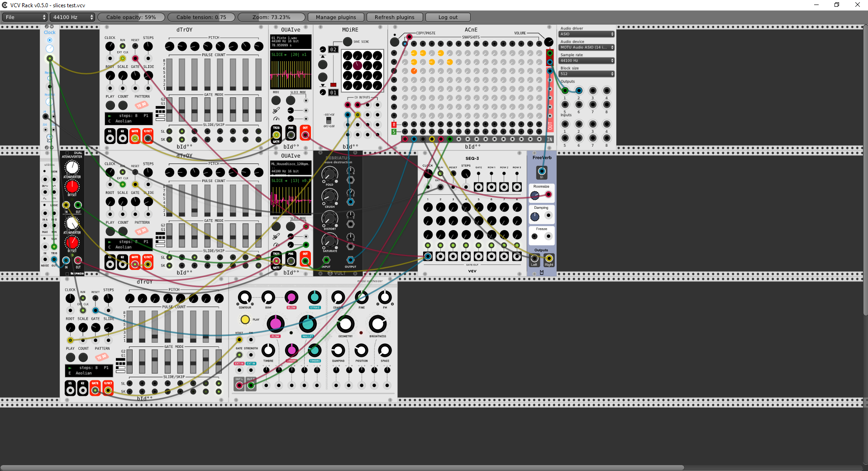Click the Debriatus FOLD knob

pos(329,174)
